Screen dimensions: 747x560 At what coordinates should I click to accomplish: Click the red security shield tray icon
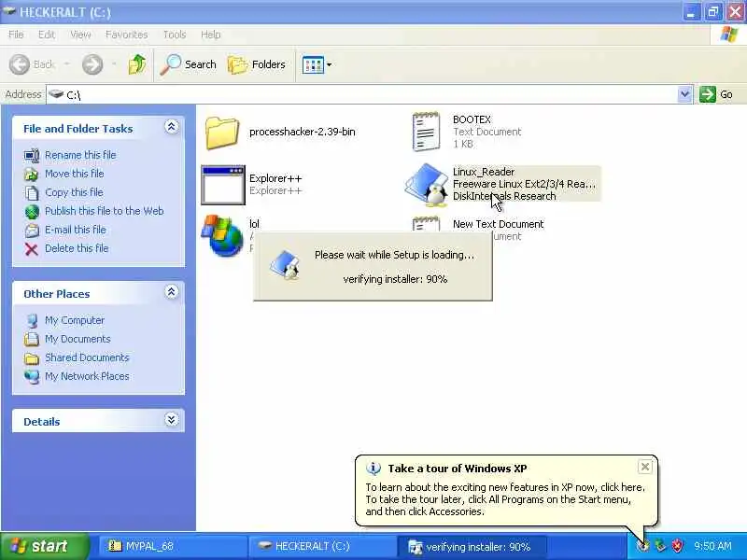click(x=677, y=546)
